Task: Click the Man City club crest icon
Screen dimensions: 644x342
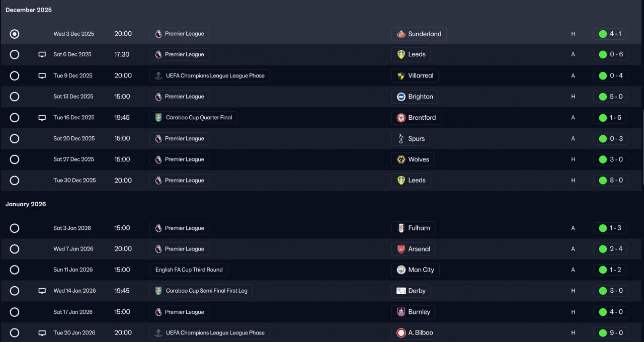Action: [401, 270]
